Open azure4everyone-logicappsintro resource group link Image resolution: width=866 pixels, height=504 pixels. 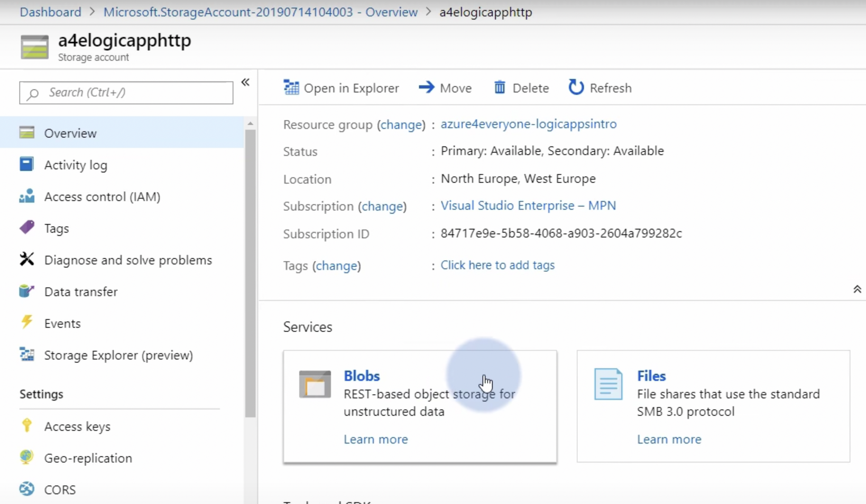(x=529, y=124)
